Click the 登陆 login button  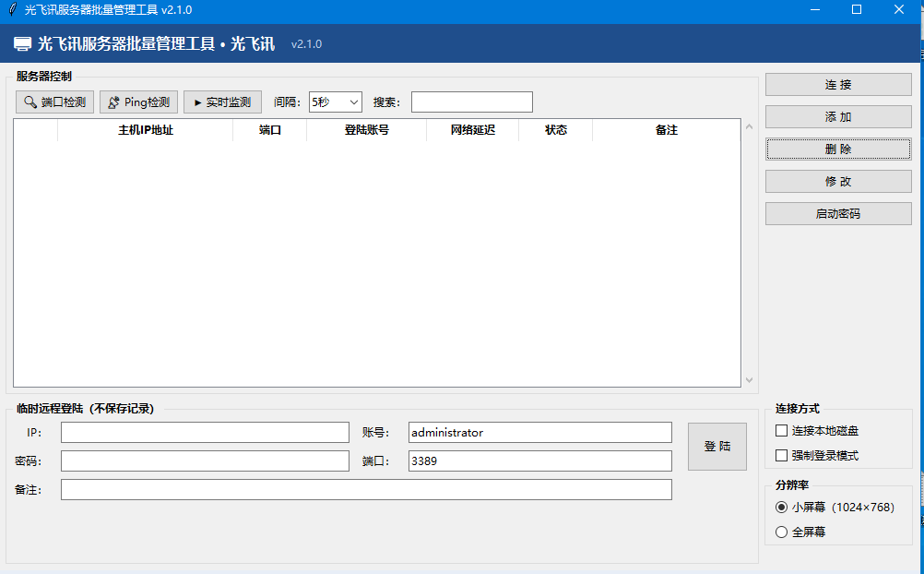coord(717,447)
